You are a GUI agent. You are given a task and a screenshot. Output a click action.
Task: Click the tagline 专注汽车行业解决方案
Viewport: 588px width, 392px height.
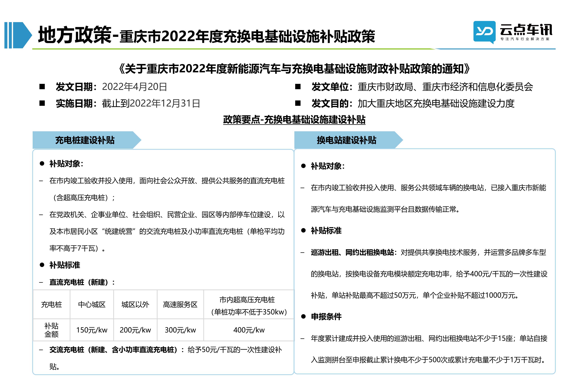[x=525, y=39]
